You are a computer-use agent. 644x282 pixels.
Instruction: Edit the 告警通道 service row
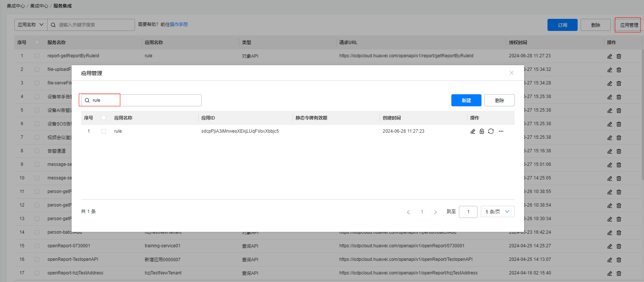(610, 151)
